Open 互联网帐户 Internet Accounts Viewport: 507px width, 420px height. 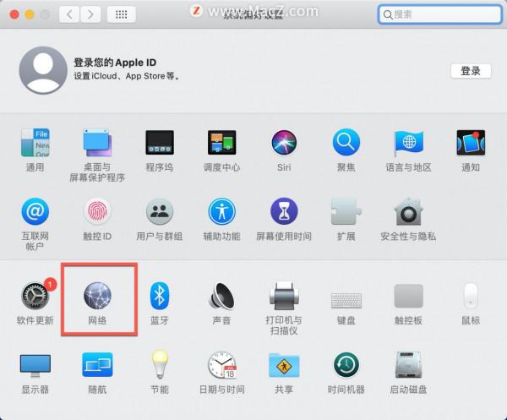[x=35, y=211]
